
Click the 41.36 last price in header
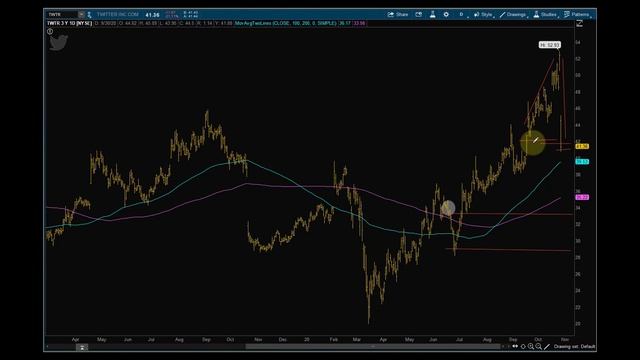pyautogui.click(x=152, y=15)
